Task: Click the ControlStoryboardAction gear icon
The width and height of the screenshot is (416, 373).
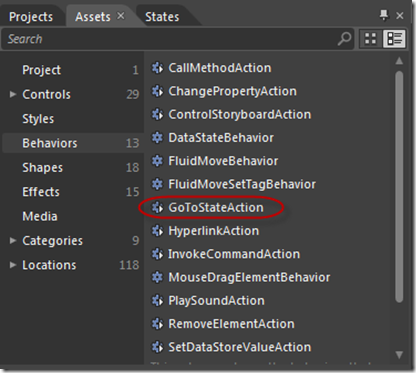Action: [157, 115]
